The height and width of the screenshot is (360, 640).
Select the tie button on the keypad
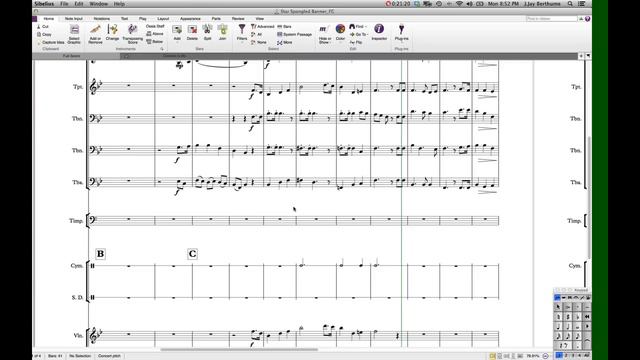587,341
